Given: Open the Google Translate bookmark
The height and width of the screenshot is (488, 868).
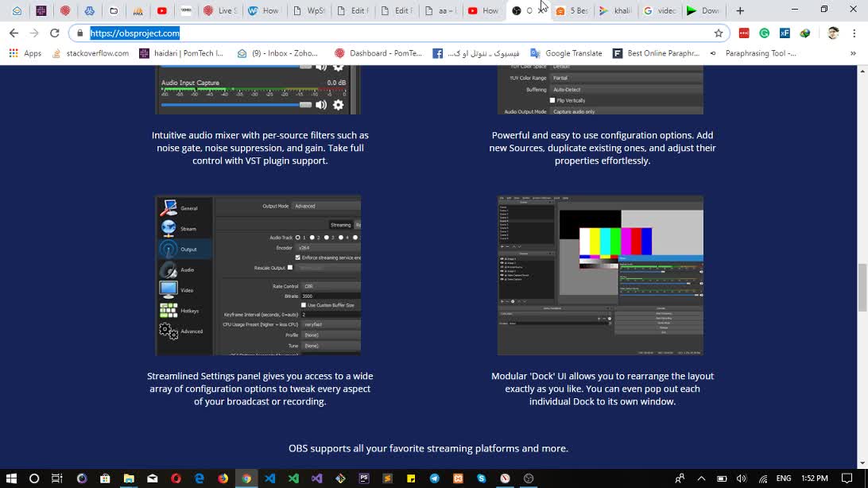Looking at the screenshot, I should coord(566,53).
